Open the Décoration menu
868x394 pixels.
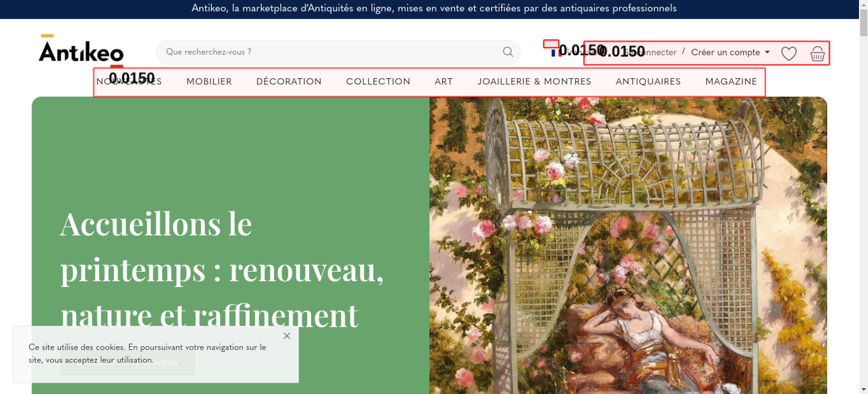[289, 82]
